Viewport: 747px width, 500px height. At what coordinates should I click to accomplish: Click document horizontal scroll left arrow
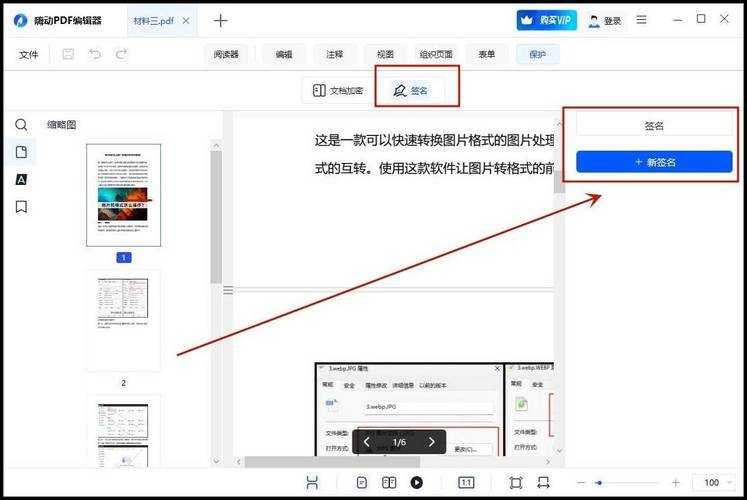coord(239,461)
